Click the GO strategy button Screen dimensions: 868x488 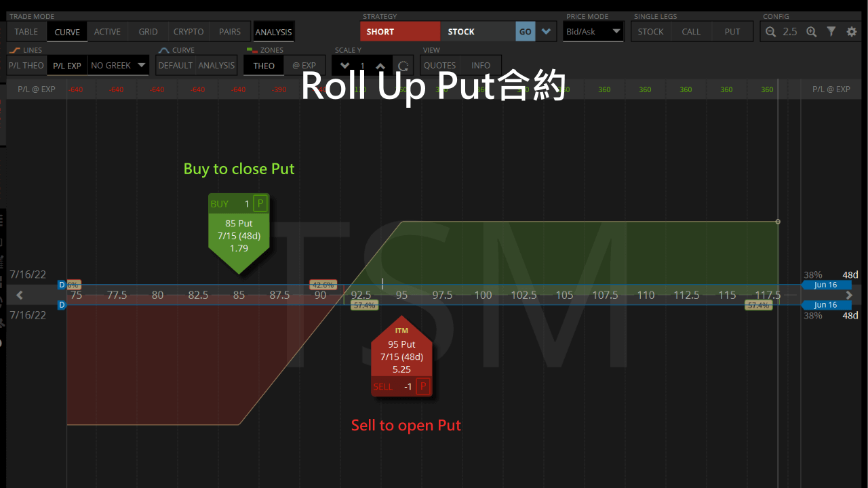pos(525,31)
